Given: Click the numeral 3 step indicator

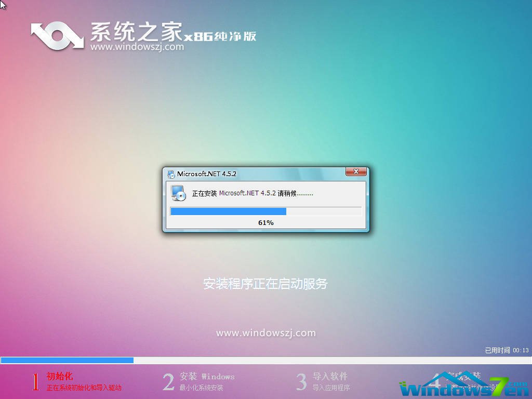Looking at the screenshot, I should pos(301,382).
